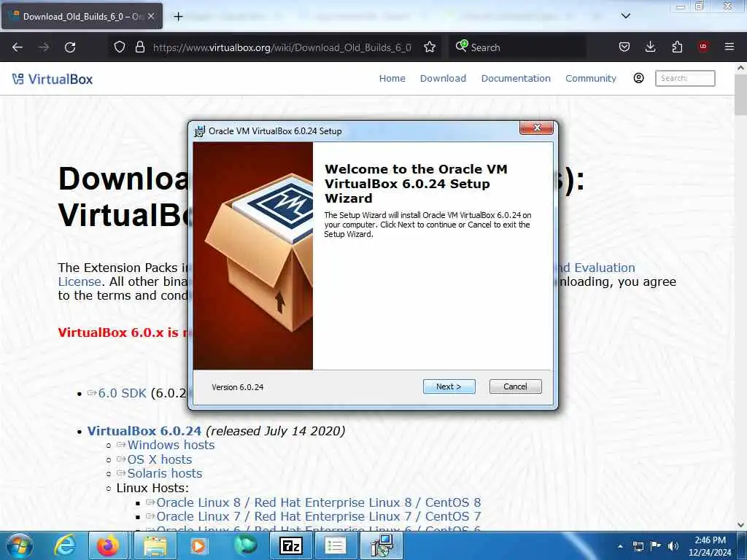Reload the page in Firefox
Image resolution: width=747 pixels, height=560 pixels.
(70, 47)
